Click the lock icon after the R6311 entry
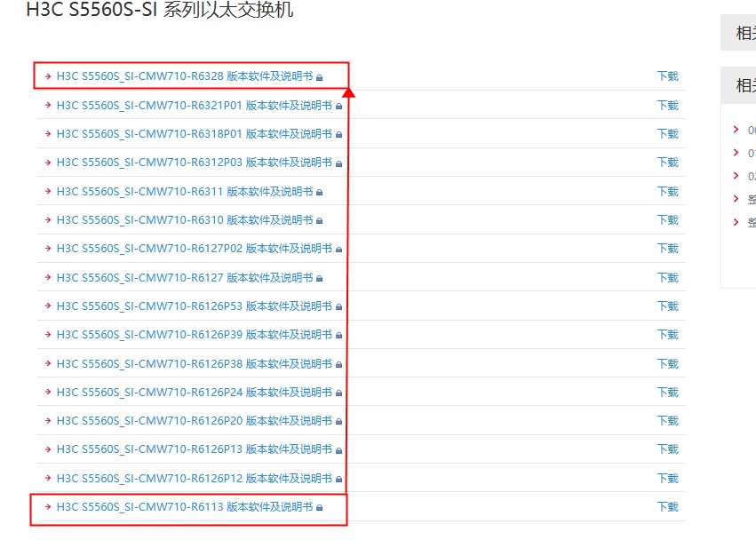 pos(319,193)
